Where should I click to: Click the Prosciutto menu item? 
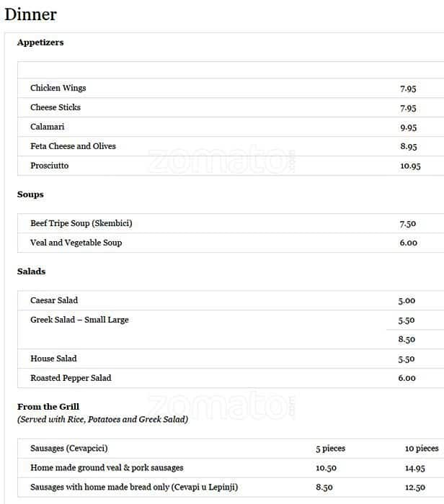(x=50, y=166)
